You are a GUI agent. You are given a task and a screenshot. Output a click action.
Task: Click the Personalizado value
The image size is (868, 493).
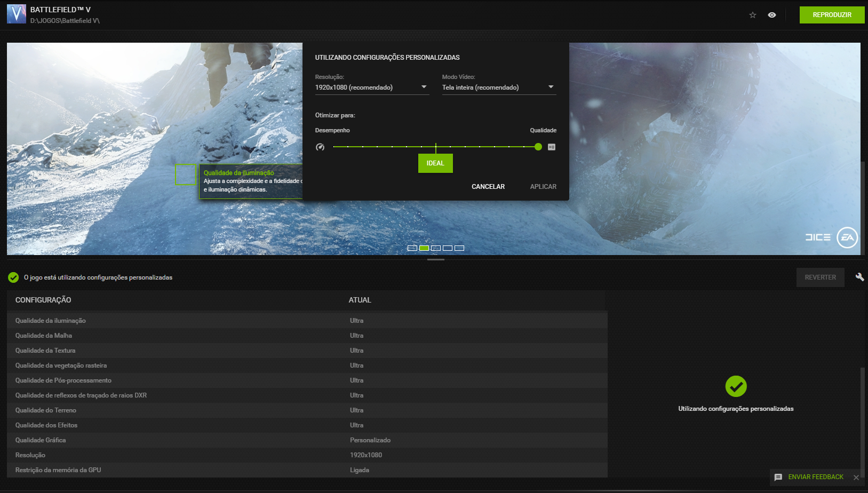click(x=370, y=440)
